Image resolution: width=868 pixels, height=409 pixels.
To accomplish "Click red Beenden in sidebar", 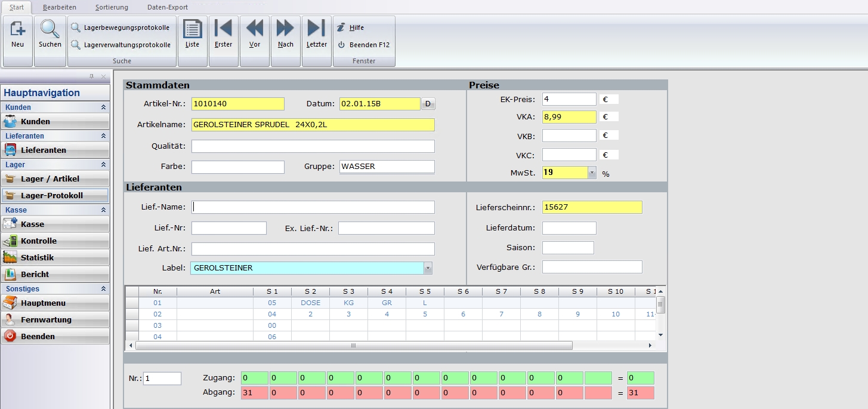I will pyautogui.click(x=55, y=336).
